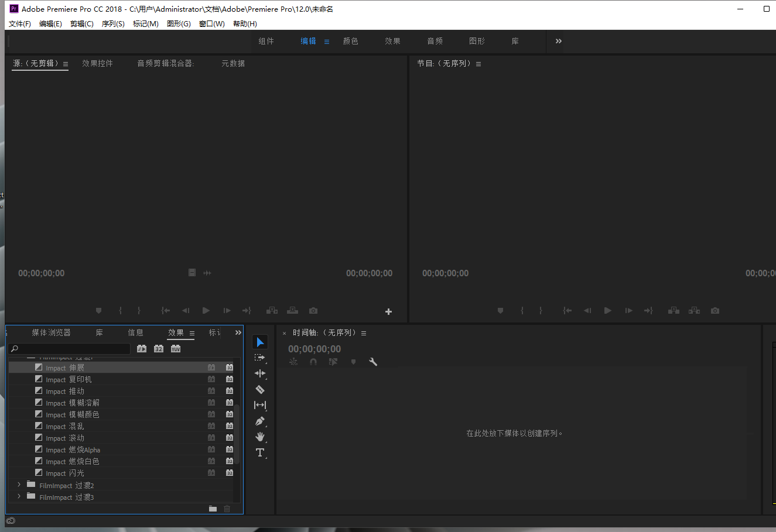Switch to the 组件 workspace
The width and height of the screenshot is (776, 532).
(x=266, y=41)
